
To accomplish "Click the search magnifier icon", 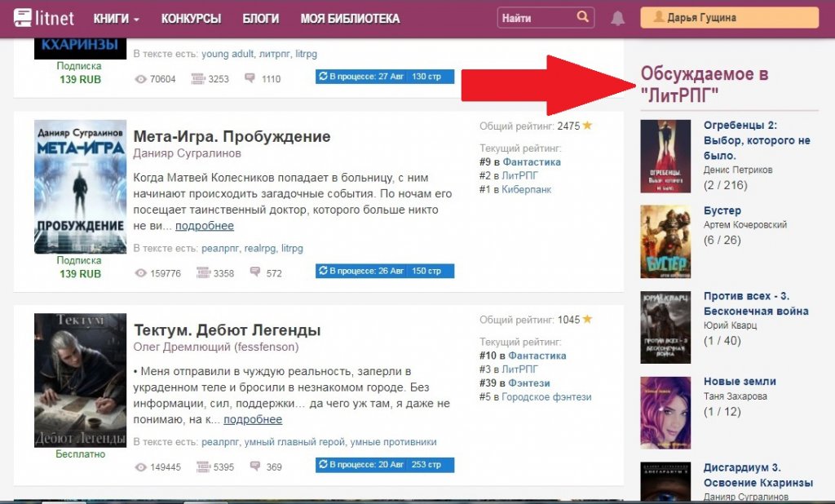I will 582,17.
